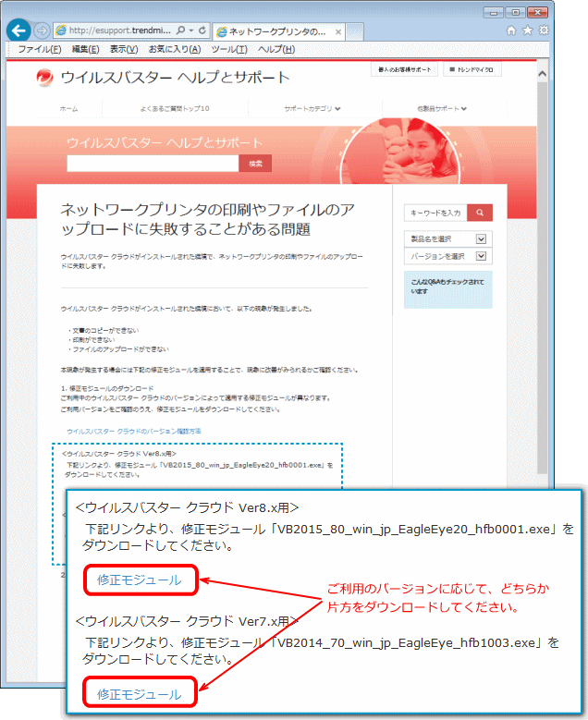This screenshot has height=720, width=588.
Task: Click 修正モジュール link for Ver7.x
Action: [140, 694]
